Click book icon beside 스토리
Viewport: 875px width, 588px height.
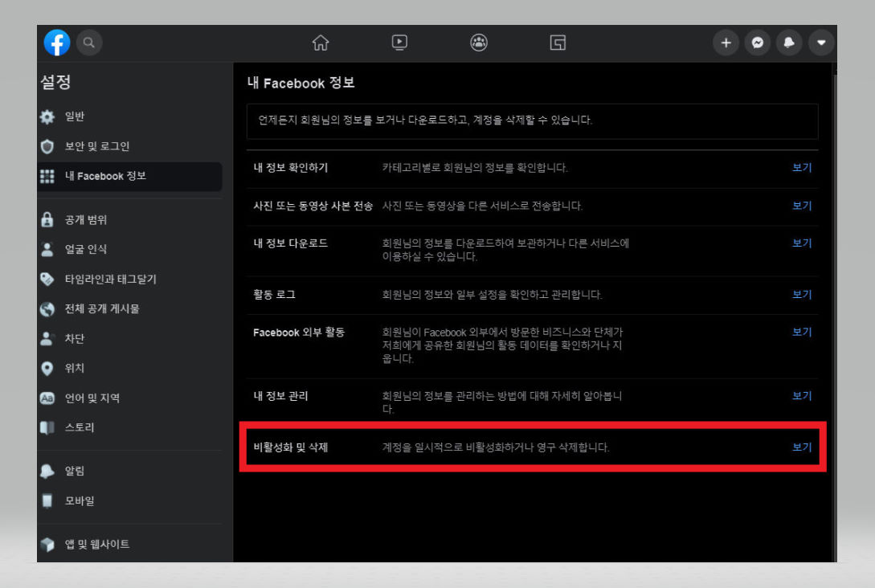[x=47, y=427]
